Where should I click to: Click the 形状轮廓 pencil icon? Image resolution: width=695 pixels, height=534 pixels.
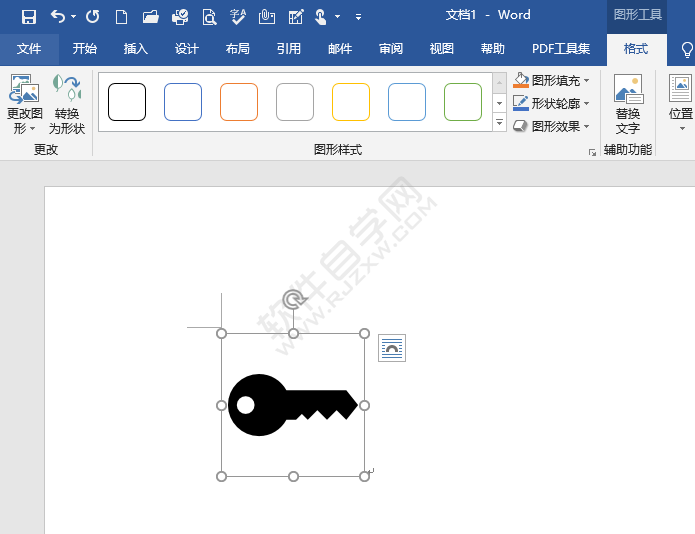pos(521,103)
